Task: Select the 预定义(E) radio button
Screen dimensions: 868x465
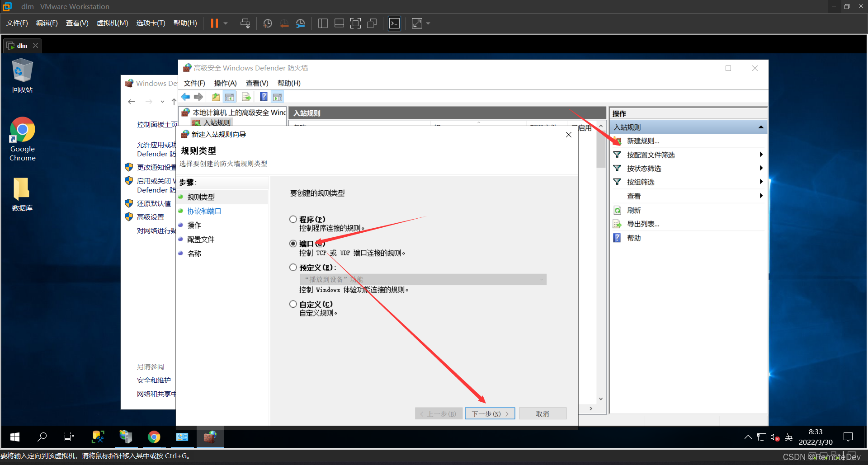Action: point(293,268)
